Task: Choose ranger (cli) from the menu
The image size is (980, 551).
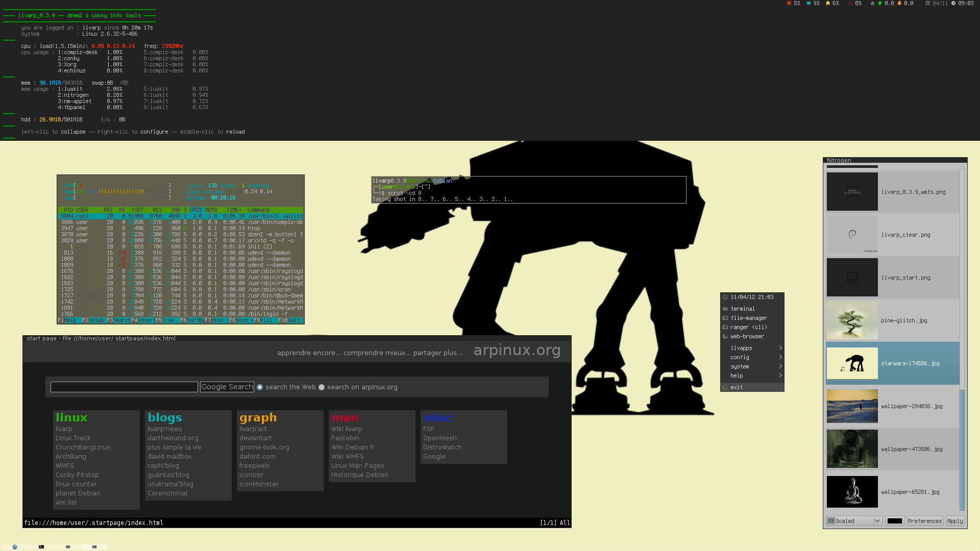Action: [752, 327]
